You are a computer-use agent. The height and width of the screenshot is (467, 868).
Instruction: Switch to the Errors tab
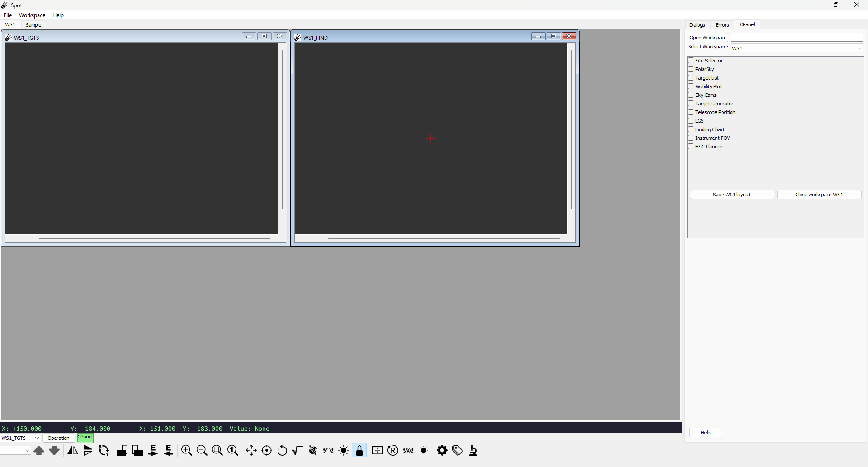(722, 25)
